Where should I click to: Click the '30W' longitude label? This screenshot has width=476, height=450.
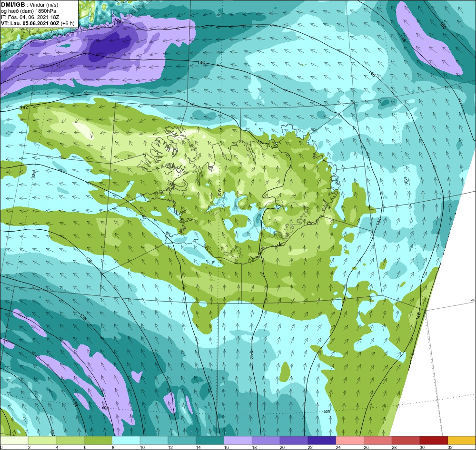(x=34, y=176)
